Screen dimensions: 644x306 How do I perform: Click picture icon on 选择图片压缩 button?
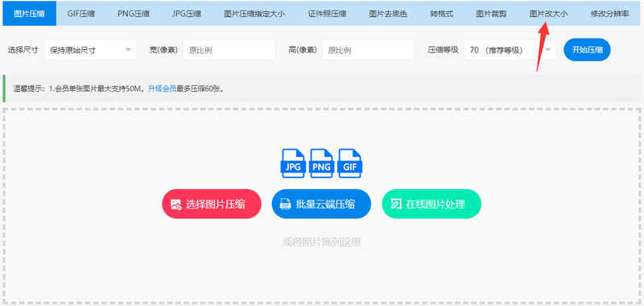click(x=175, y=205)
